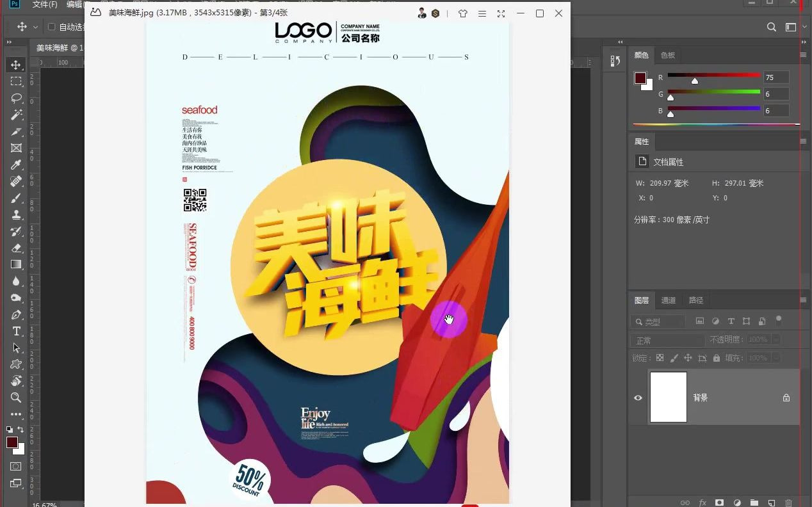Image resolution: width=812 pixels, height=507 pixels.
Task: Add a layer mask to the layer
Action: click(x=720, y=503)
